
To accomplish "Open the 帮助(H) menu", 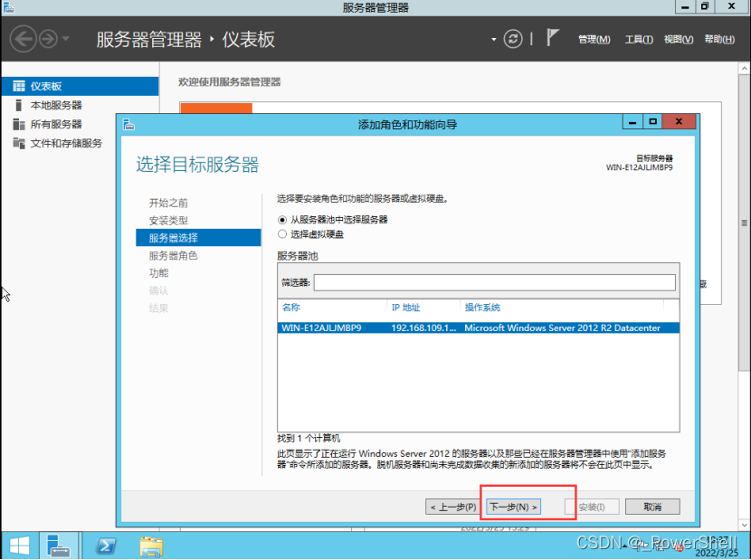I will tap(719, 39).
